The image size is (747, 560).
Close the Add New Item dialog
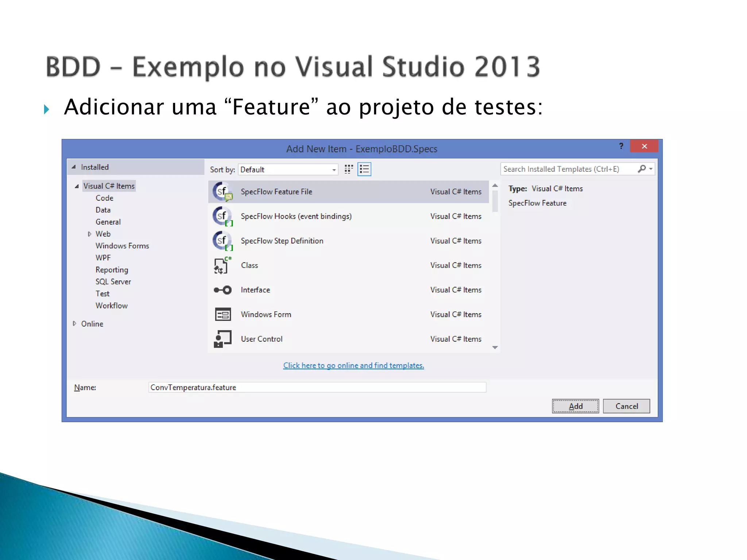644,146
